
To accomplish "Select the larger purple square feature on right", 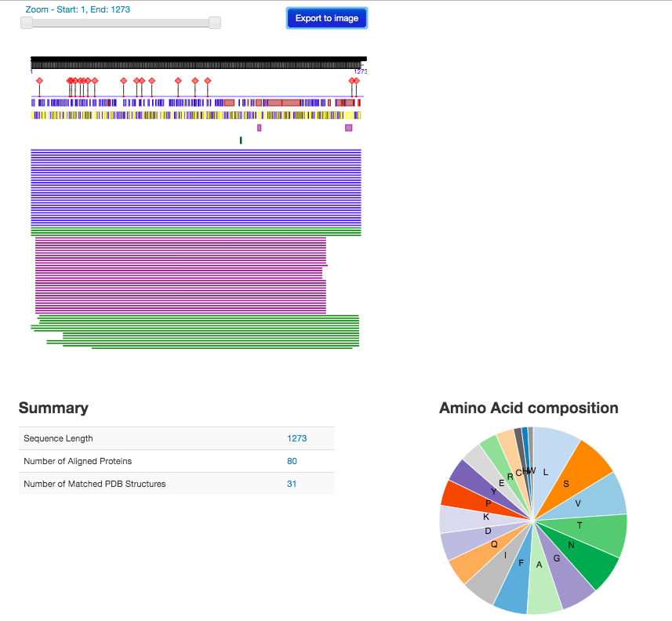I will click(348, 128).
